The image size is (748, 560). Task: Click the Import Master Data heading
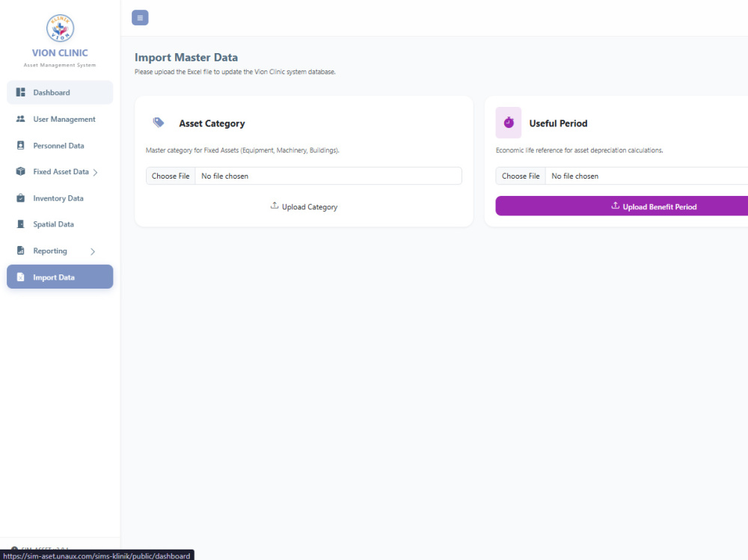186,58
